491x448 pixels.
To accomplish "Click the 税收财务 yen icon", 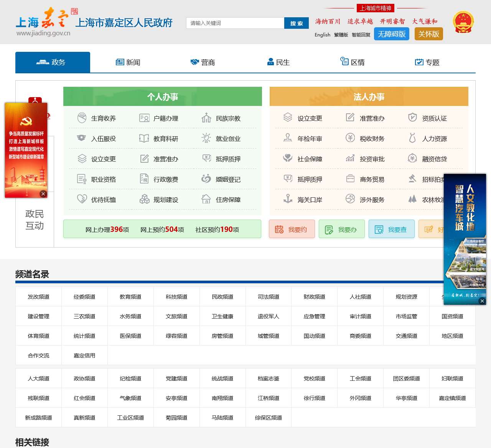I will (x=350, y=138).
